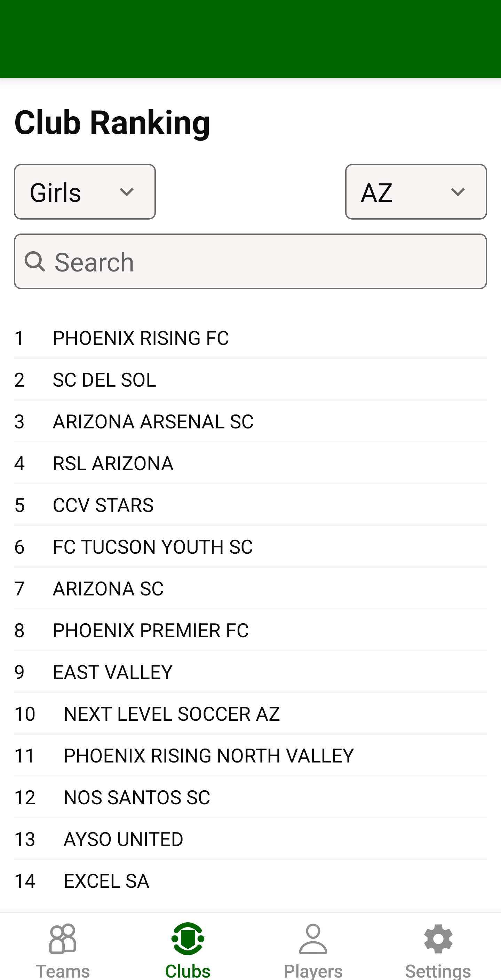501x980 pixels.
Task: Open the AZ state dropdown
Action: tap(416, 192)
